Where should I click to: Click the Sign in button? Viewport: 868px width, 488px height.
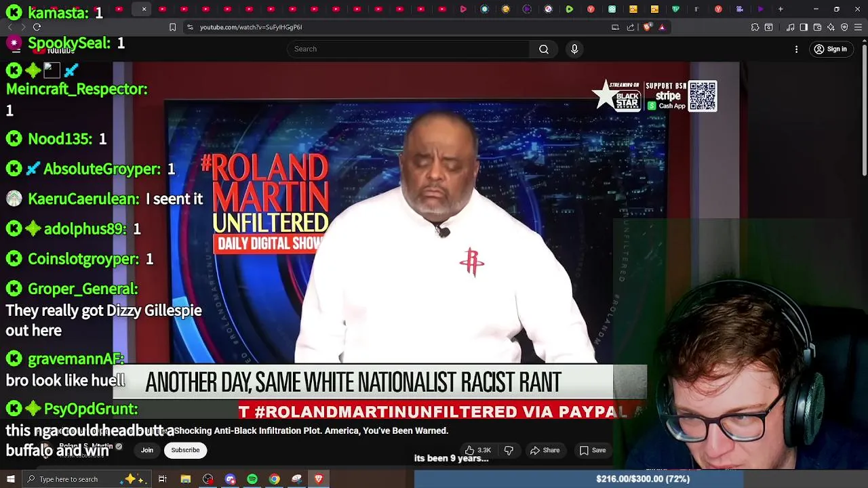pos(831,49)
